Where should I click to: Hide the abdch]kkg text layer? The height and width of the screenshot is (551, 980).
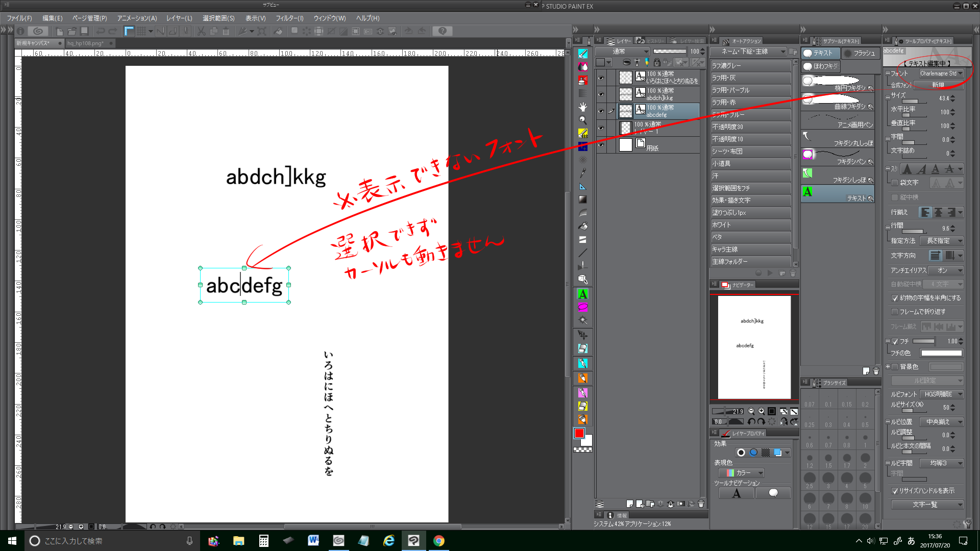tap(601, 94)
